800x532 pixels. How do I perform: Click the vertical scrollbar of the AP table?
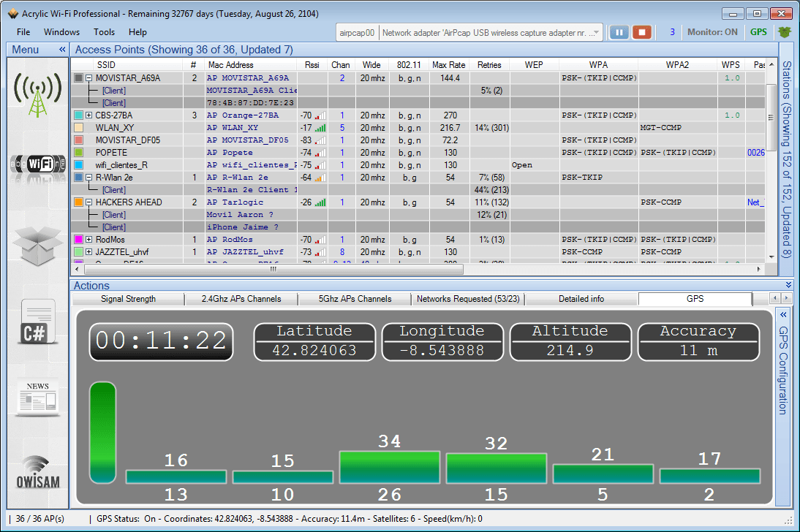point(771,117)
